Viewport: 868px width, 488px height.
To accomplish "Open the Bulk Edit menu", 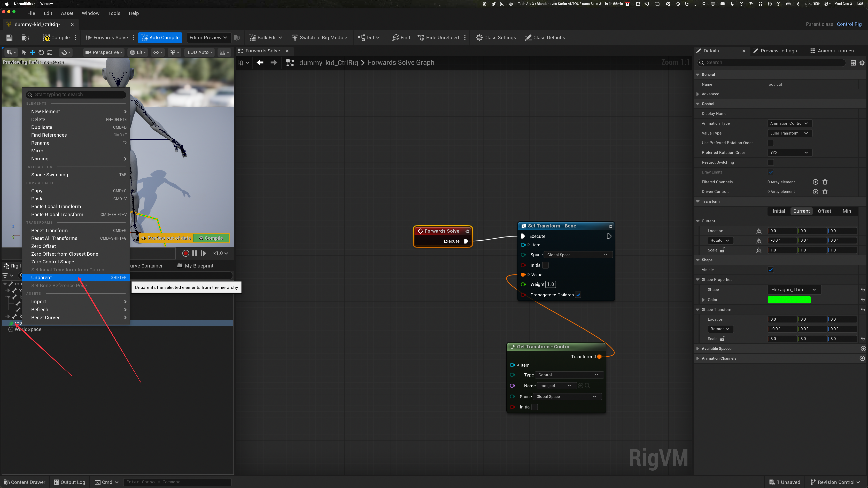I will (266, 38).
